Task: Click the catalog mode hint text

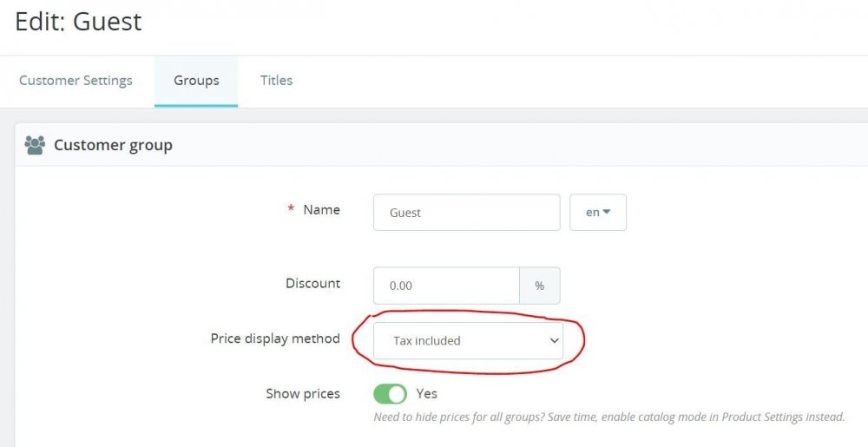Action: (608, 417)
